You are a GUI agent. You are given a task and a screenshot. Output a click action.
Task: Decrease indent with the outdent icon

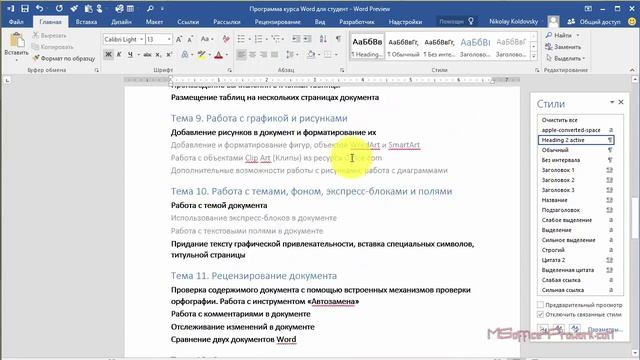point(296,39)
